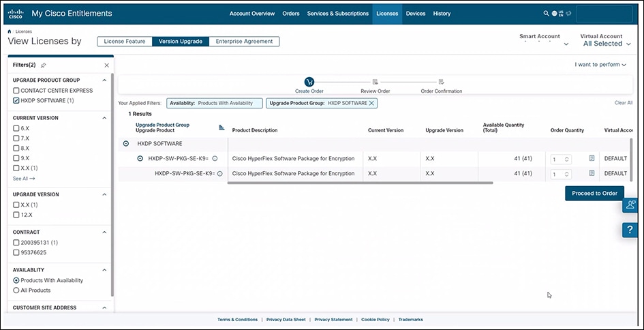Screen dimensions: 644x330
Task: Click the Create Order cart step icon
Action: [309, 82]
